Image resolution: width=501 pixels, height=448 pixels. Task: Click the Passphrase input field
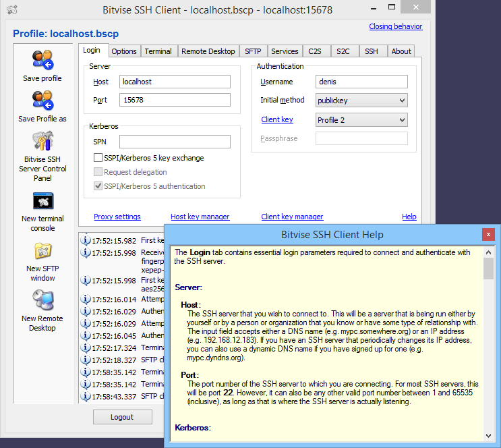361,138
